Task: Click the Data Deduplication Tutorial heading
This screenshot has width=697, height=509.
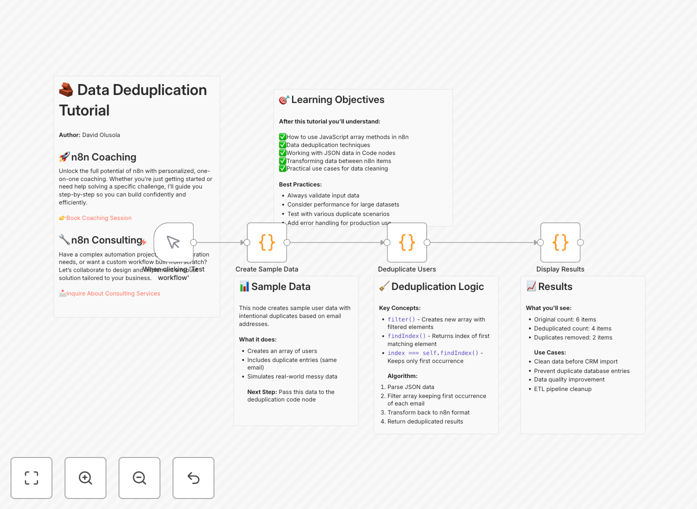Action: tap(133, 100)
